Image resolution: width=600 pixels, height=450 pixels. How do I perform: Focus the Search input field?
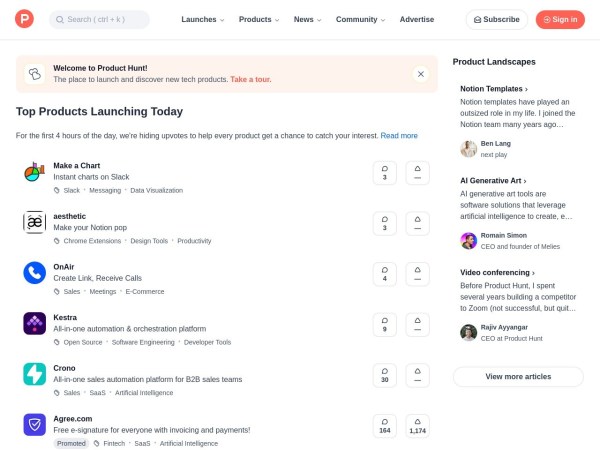[x=100, y=19]
